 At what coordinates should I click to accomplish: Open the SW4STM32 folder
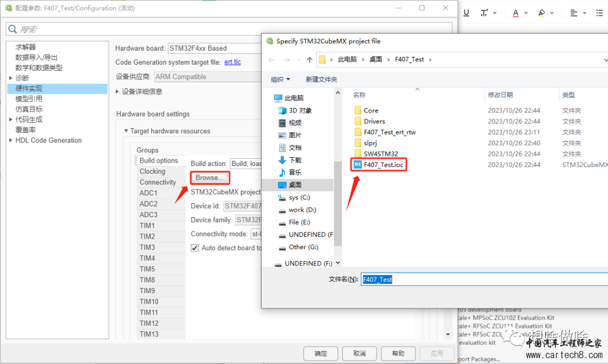point(376,154)
